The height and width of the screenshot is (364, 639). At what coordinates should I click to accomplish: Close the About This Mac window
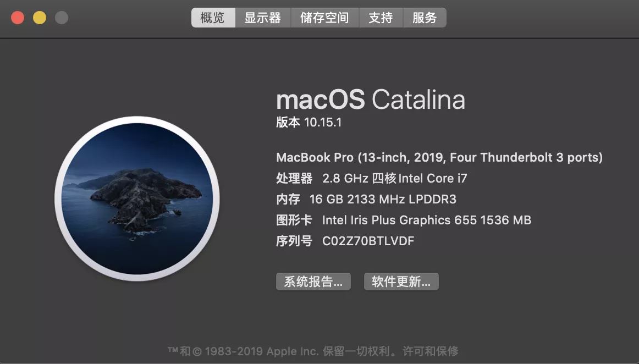coord(18,18)
